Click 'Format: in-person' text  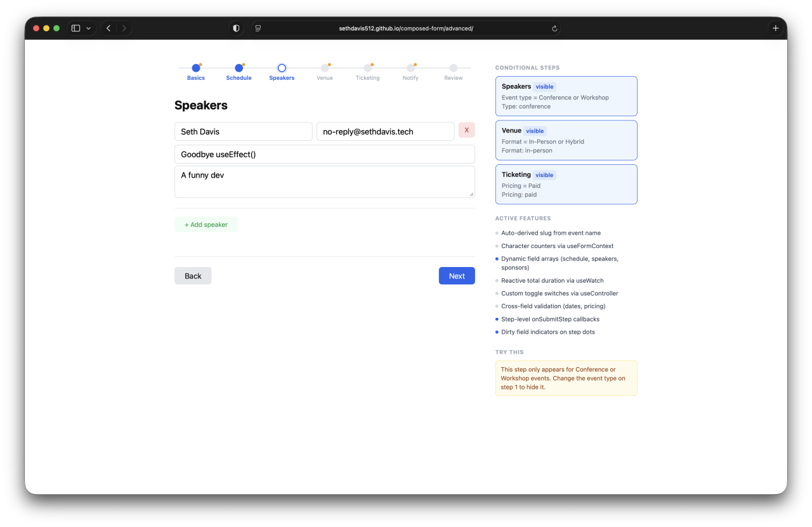coord(527,151)
